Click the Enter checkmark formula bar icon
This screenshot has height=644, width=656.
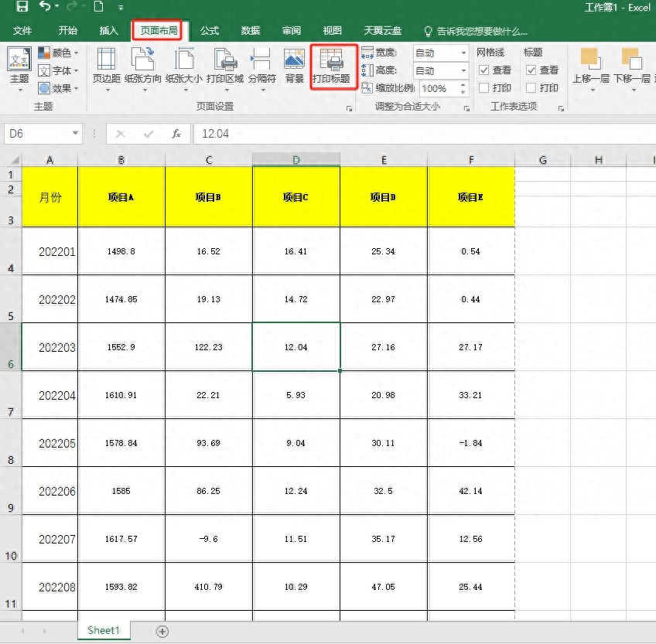point(149,134)
